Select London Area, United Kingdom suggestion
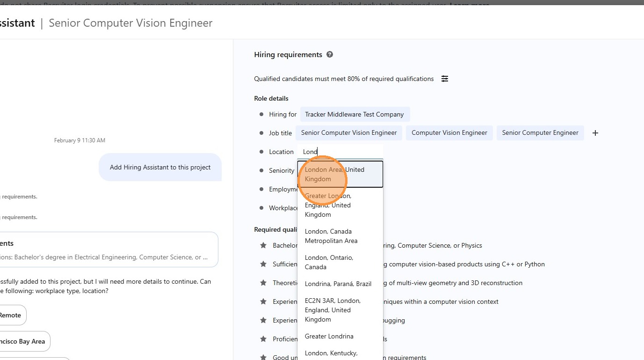Viewport: 644px width, 360px height. pyautogui.click(x=340, y=174)
